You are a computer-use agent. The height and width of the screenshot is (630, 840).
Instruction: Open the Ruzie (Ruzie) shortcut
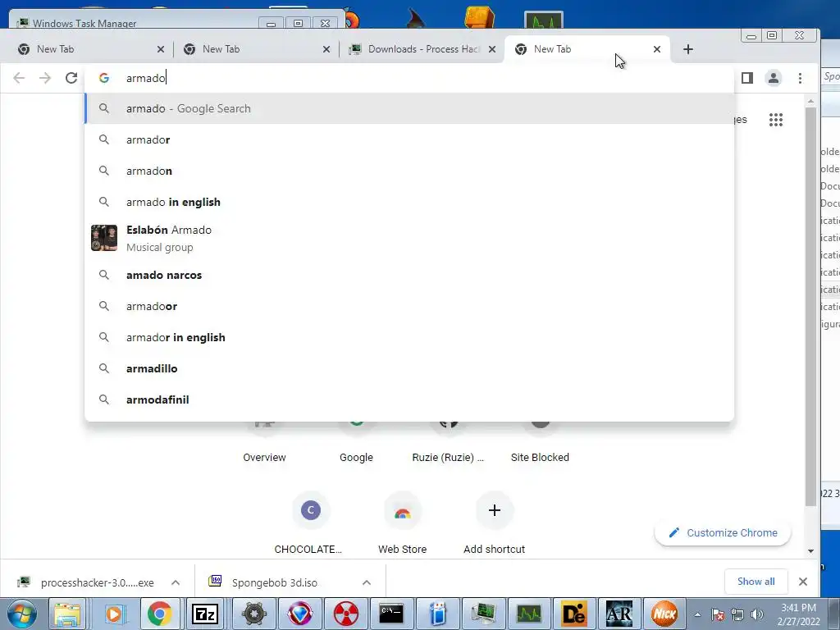point(448,457)
